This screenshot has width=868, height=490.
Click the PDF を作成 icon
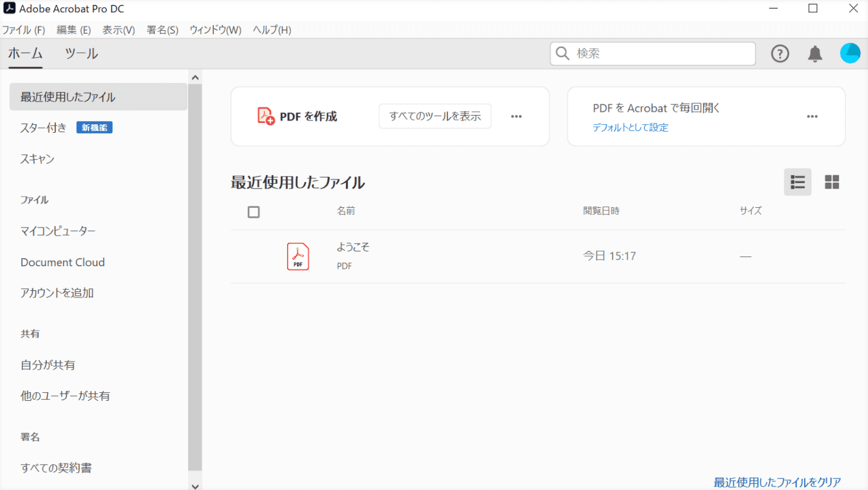coord(266,116)
